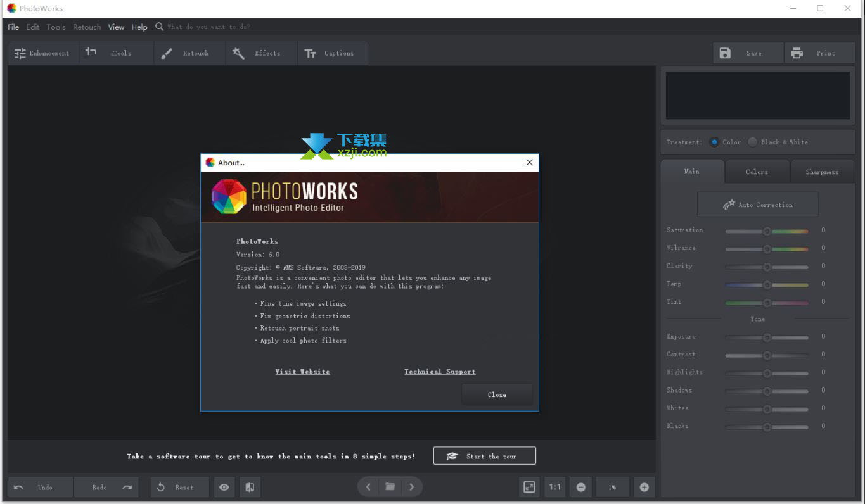The image size is (865, 504).
Task: Click the Reset button
Action: [x=179, y=487]
